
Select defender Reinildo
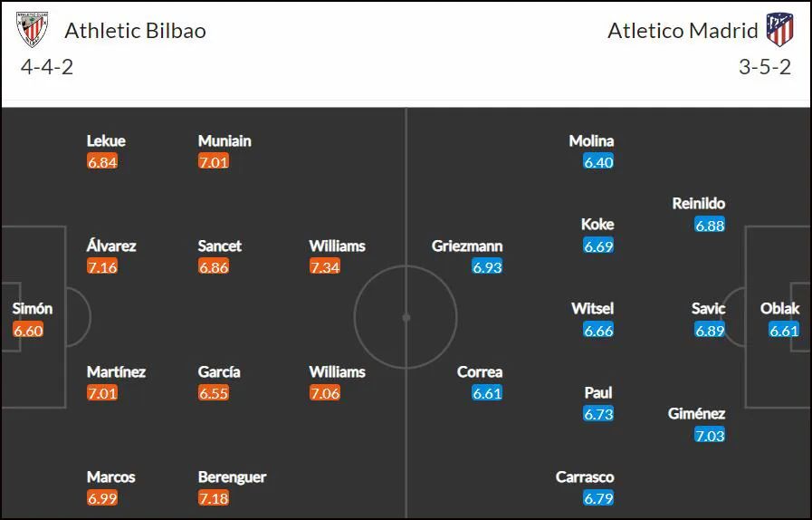699,204
